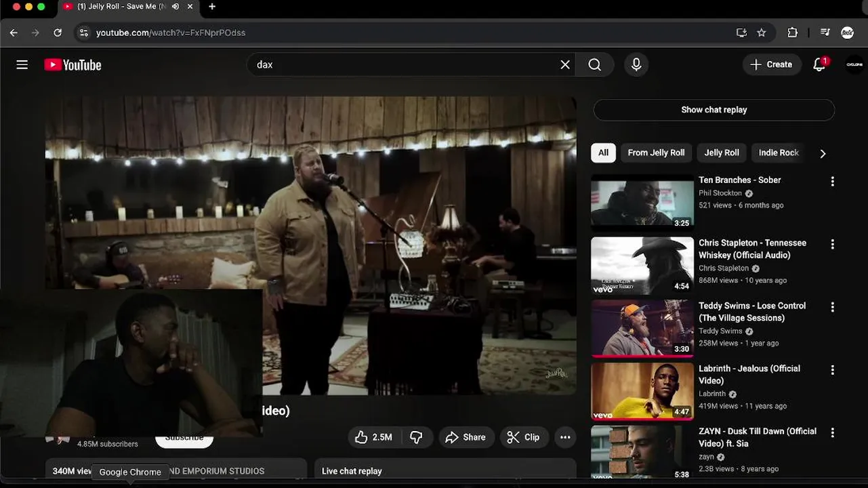Viewport: 868px width, 488px height.
Task: Open options for ZAYN Dusk Till Dawn
Action: 832,432
